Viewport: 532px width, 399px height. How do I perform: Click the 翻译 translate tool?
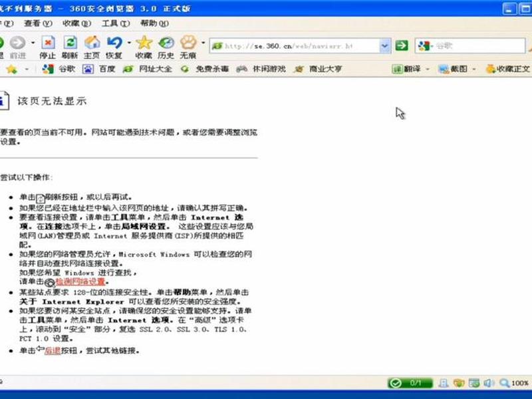click(406, 69)
